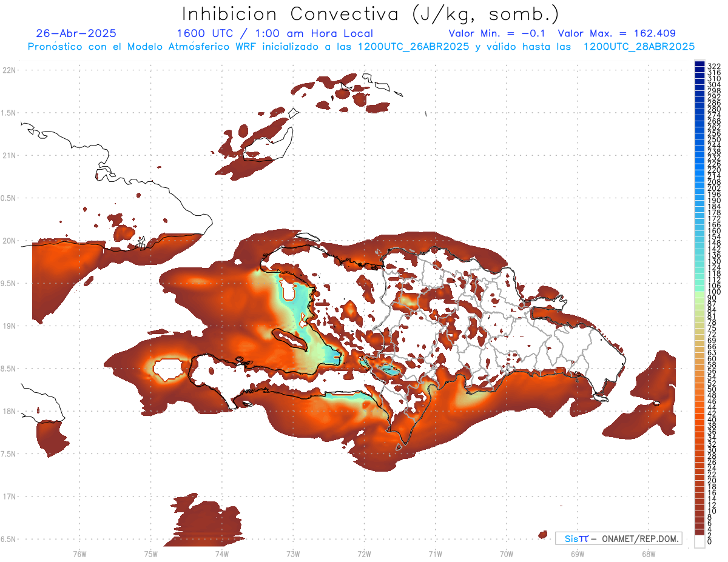Viewport: 728px width, 562px height.
Task: Click the "68W" longitude label
Action: [x=648, y=554]
